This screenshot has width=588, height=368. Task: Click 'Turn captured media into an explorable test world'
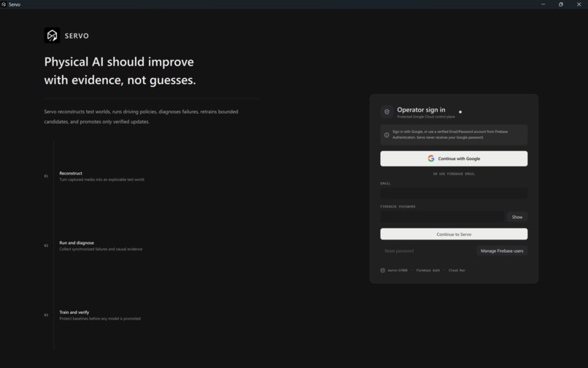pyautogui.click(x=101, y=180)
